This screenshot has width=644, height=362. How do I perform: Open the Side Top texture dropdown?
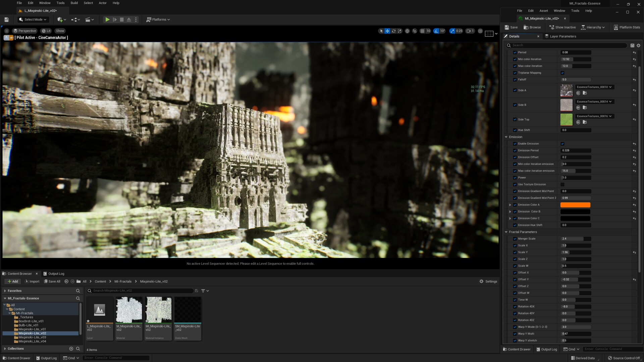click(594, 116)
